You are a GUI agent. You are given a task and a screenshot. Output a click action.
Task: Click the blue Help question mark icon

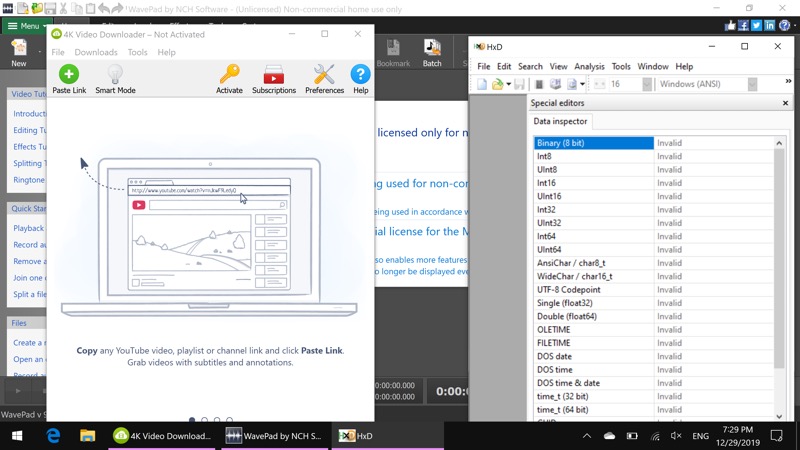360,74
